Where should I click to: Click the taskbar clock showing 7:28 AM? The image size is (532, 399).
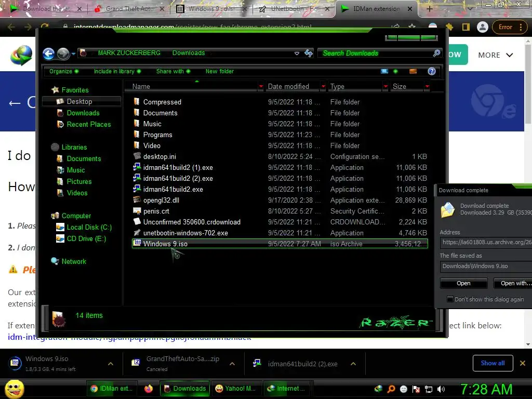click(x=486, y=389)
